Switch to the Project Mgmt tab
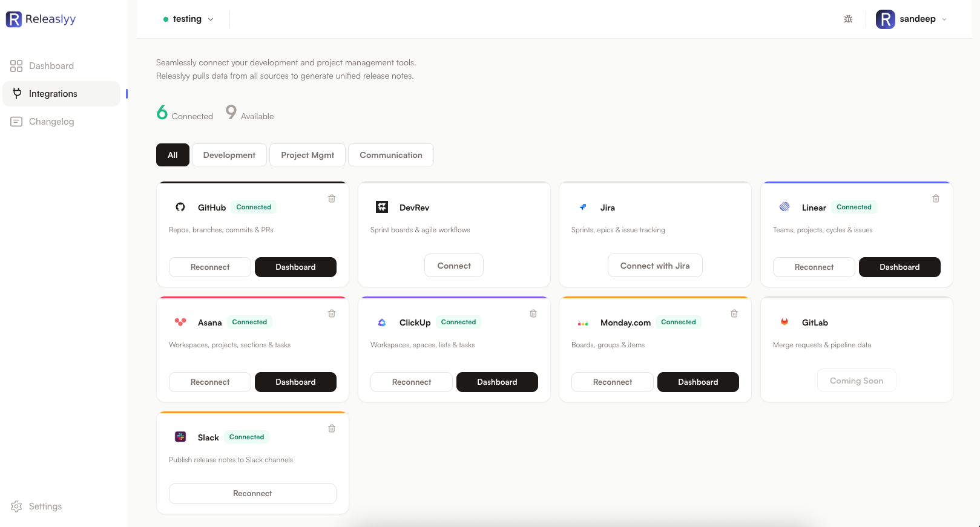 [307, 155]
